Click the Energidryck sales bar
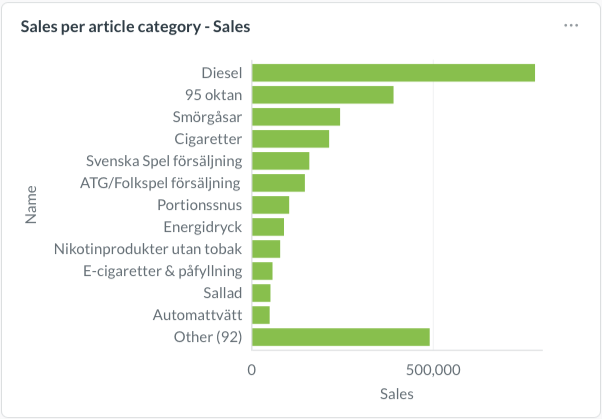This screenshot has height=419, width=602. 268,227
